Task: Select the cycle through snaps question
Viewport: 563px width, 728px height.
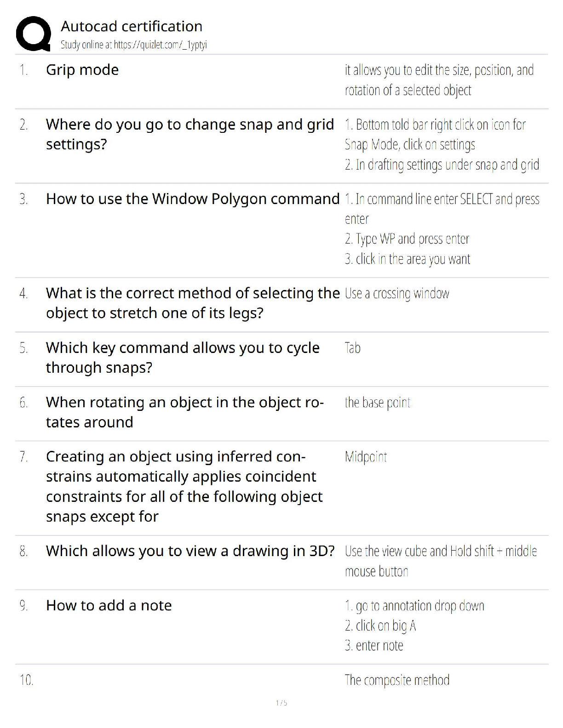Action: coord(183,358)
